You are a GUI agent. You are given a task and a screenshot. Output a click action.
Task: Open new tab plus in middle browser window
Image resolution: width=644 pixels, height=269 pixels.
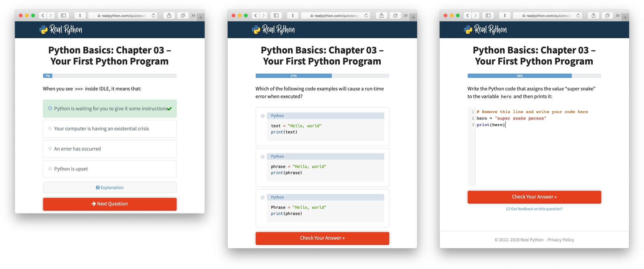(x=413, y=17)
